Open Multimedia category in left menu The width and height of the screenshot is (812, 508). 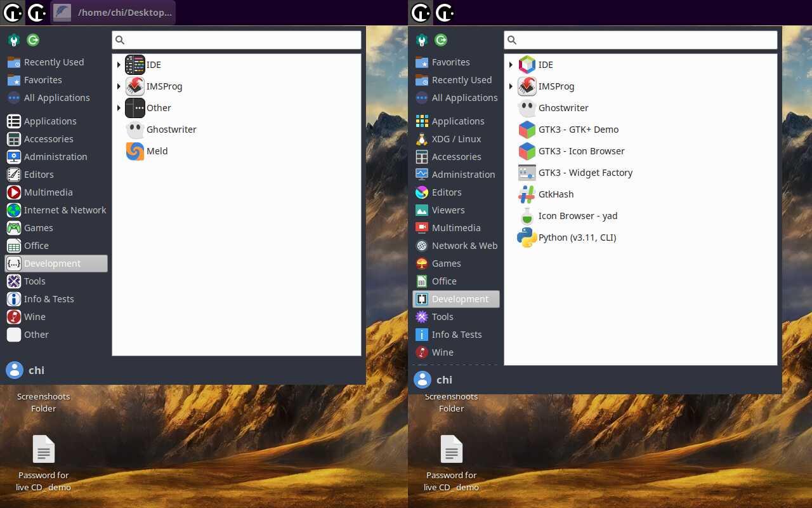point(56,192)
